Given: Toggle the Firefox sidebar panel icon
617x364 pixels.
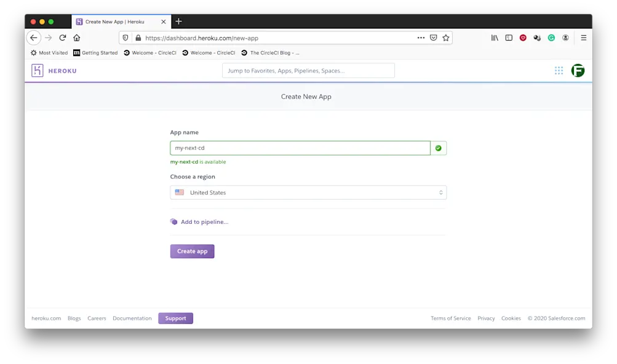Looking at the screenshot, I should [x=508, y=38].
